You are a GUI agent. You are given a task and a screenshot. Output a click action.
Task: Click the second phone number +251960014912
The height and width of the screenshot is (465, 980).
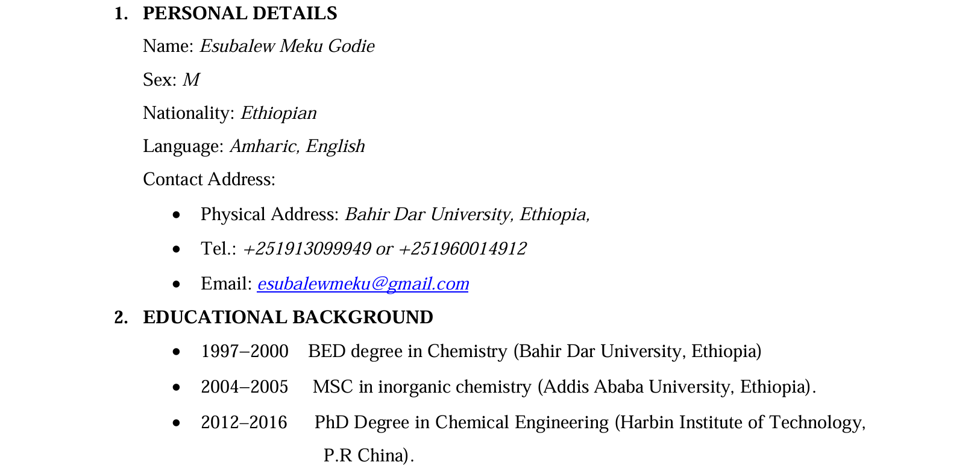[462, 248]
